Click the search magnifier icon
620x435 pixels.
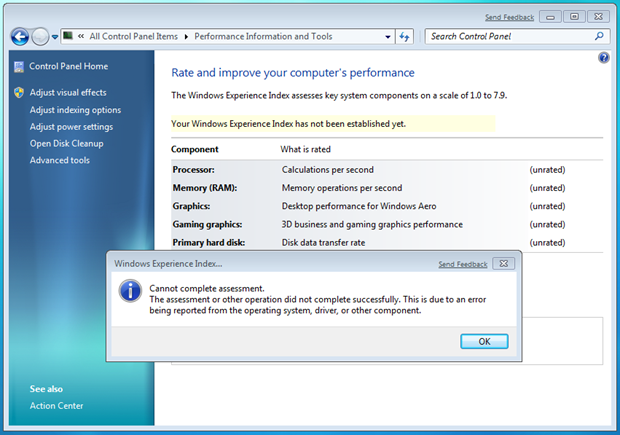599,36
